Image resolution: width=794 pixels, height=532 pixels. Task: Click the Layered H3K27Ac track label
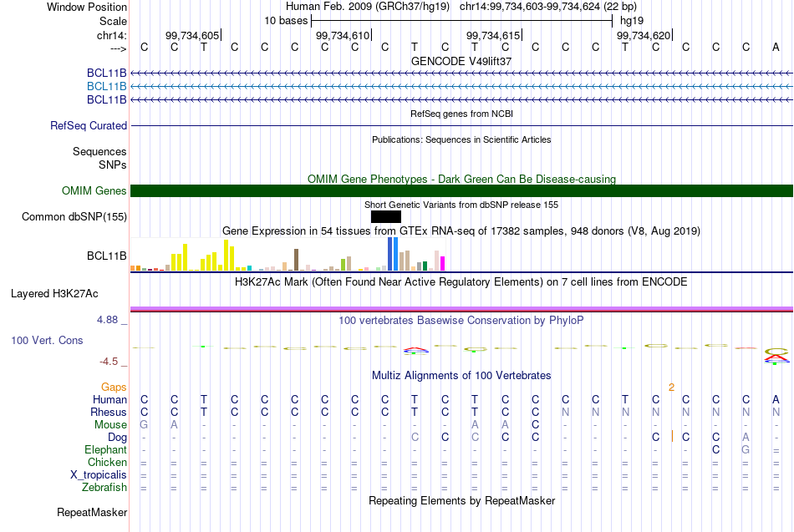[54, 294]
